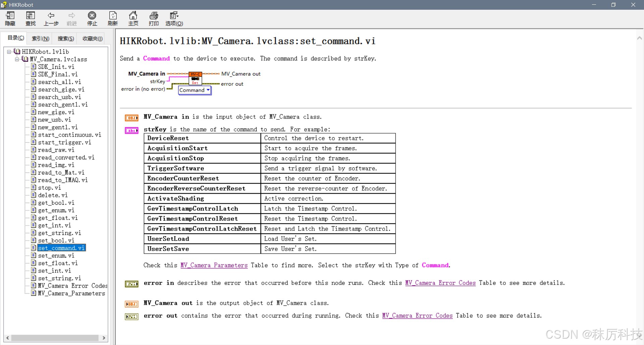644x345 pixels.
Task: Collapse the MV_Camera.lvclass tree node
Action: pyautogui.click(x=17, y=59)
